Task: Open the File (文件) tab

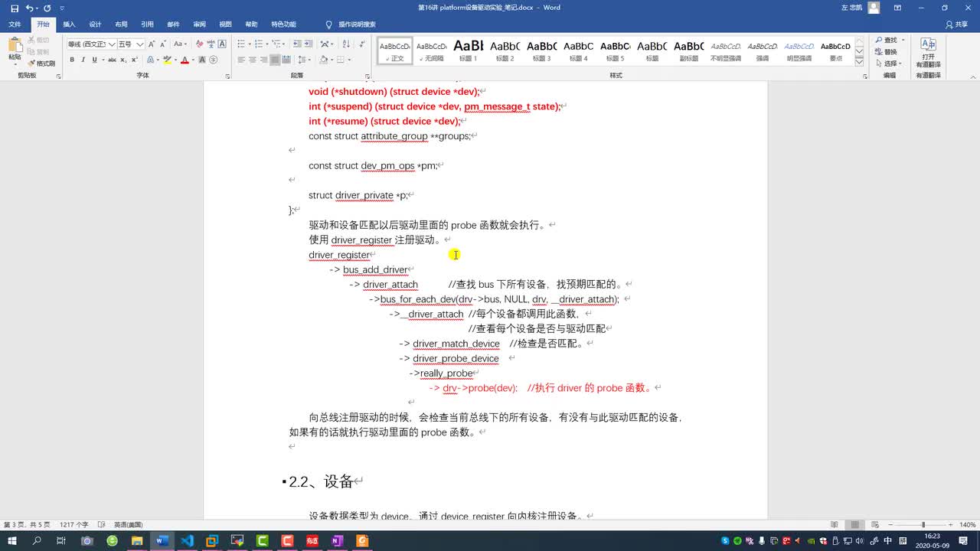Action: tap(15, 24)
